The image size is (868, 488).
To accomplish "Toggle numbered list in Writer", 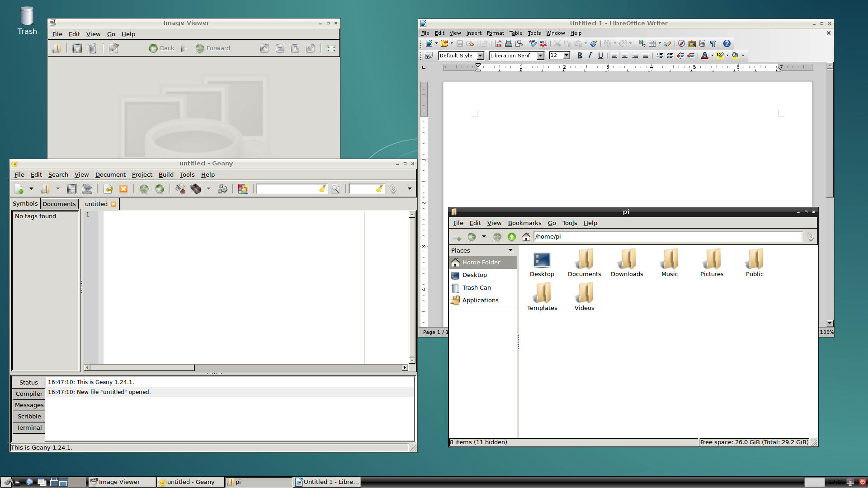I will pyautogui.click(x=660, y=56).
